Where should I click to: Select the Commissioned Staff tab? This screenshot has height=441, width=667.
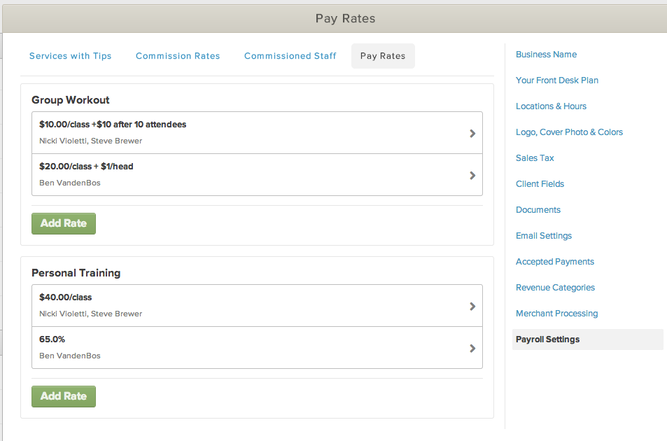pyautogui.click(x=290, y=56)
